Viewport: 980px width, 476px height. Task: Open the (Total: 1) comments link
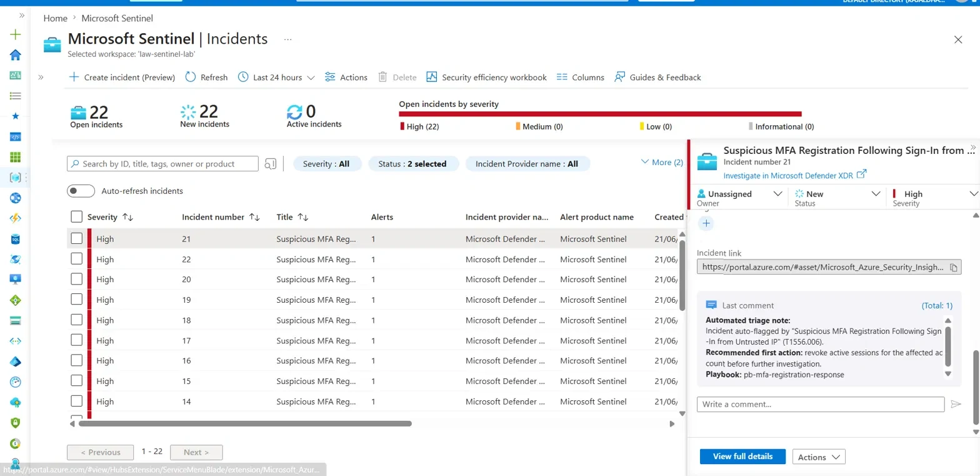tap(937, 305)
